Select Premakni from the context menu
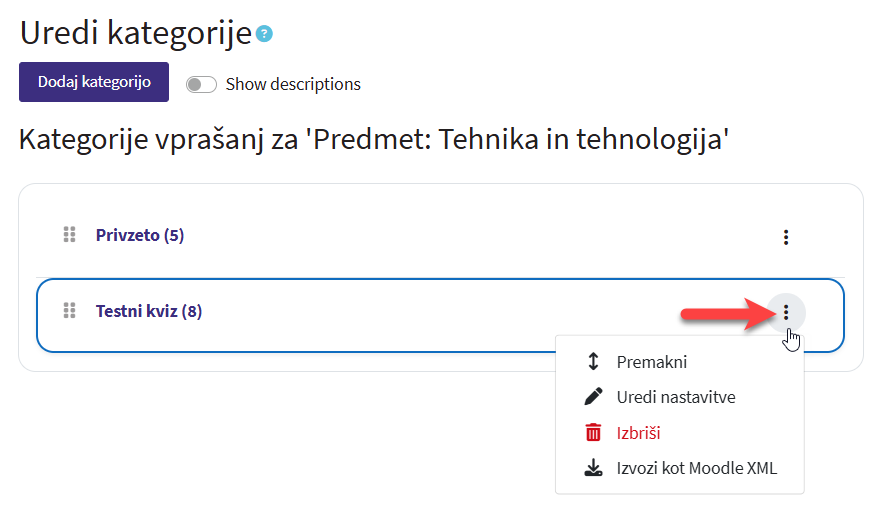Viewport: 883px width, 515px height. pyautogui.click(x=651, y=362)
